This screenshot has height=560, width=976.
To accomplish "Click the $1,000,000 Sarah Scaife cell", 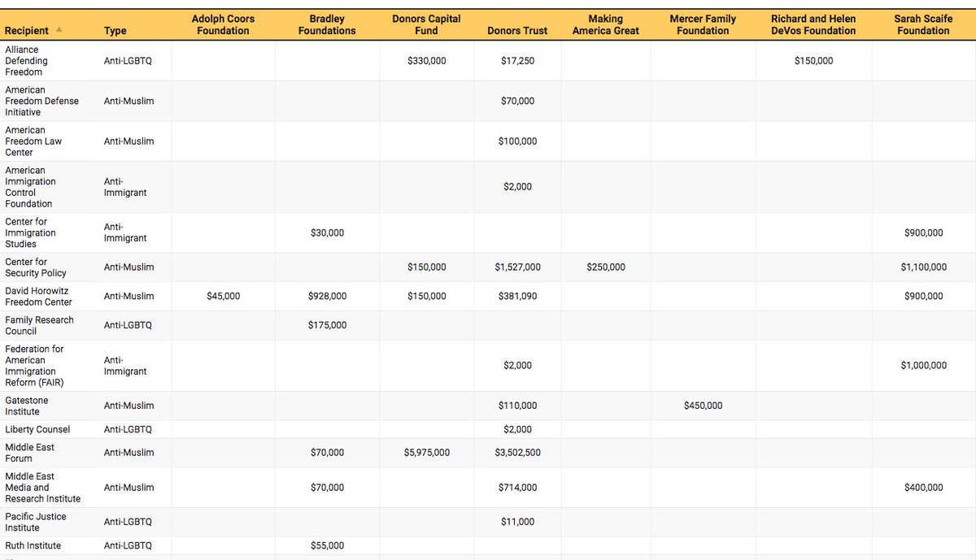I will [x=923, y=366].
